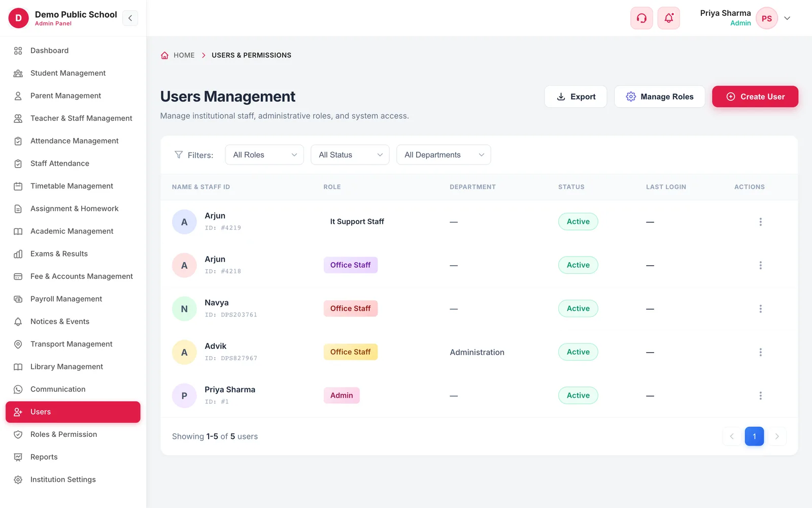812x508 pixels.
Task: Click Navya's Active status badge
Action: 578,308
